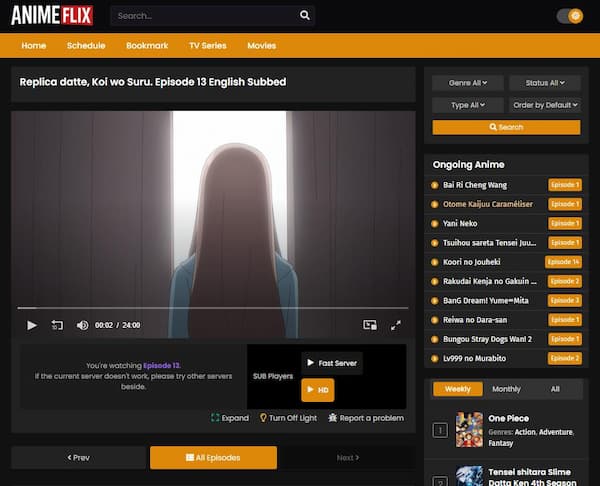
Task: Click the 24:00 duration time display
Action: point(131,325)
